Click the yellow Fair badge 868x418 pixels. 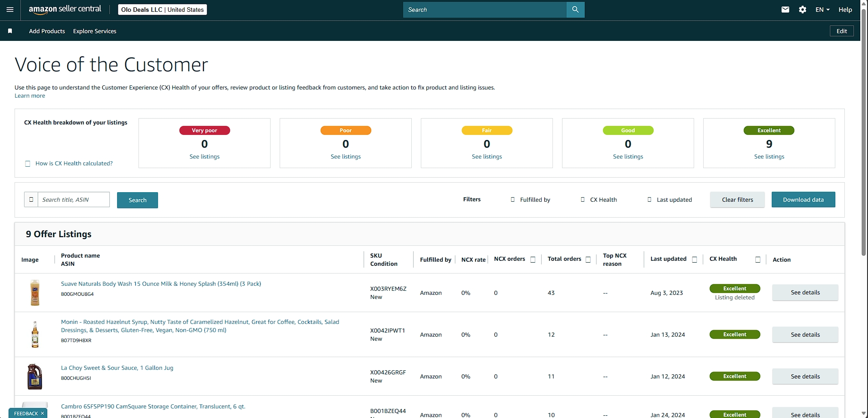[x=487, y=130]
